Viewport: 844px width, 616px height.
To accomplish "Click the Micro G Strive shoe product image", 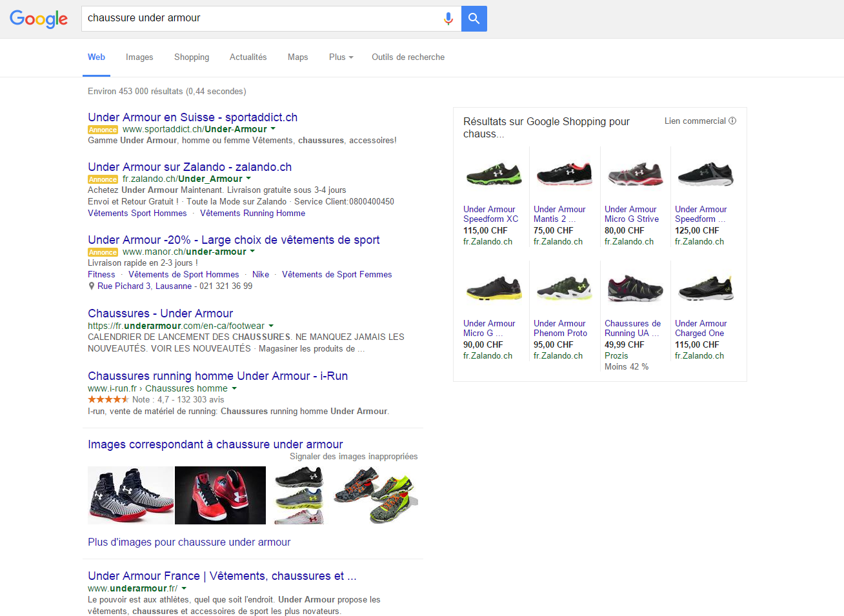I will tap(635, 174).
